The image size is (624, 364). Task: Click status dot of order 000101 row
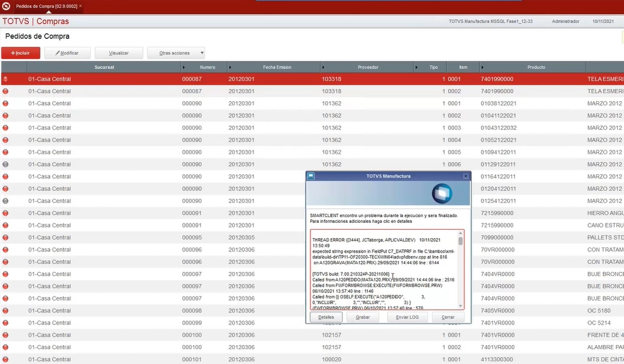click(6, 359)
